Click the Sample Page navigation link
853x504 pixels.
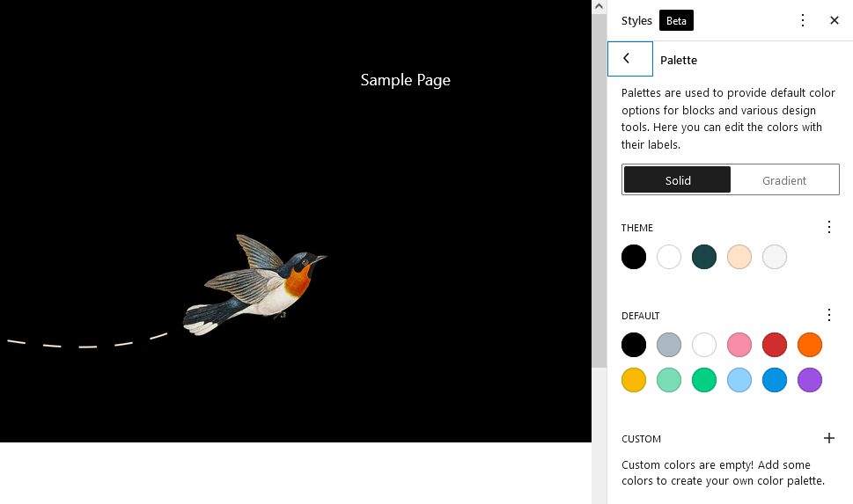[x=405, y=80]
